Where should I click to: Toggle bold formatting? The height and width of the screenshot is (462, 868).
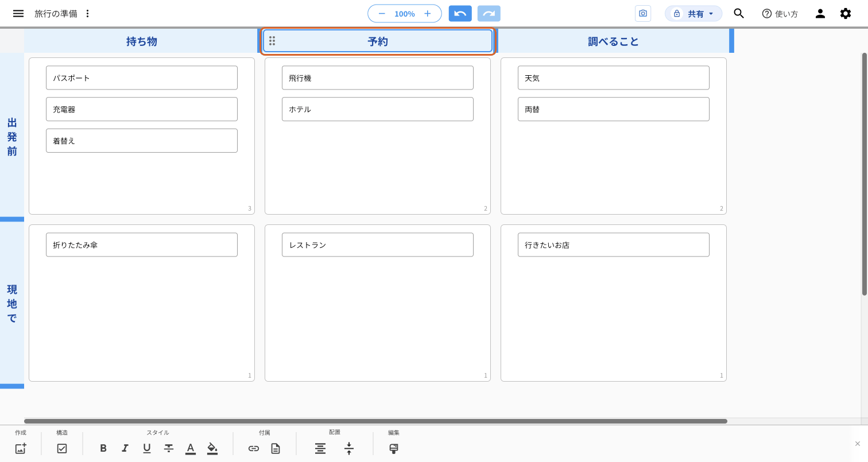point(103,448)
